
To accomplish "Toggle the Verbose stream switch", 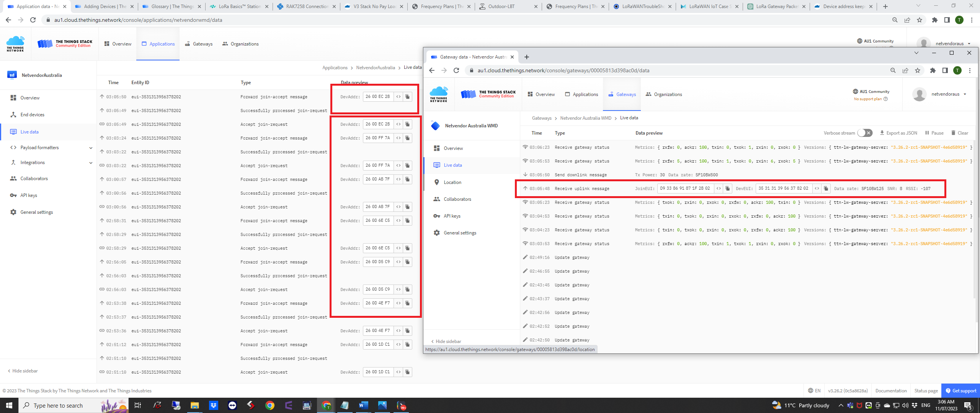I will [865, 133].
